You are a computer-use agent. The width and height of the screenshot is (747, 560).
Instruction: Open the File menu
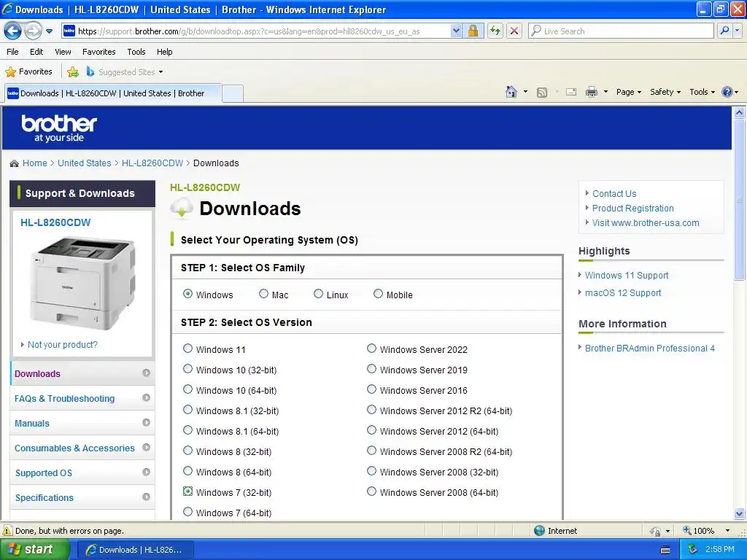tap(13, 52)
